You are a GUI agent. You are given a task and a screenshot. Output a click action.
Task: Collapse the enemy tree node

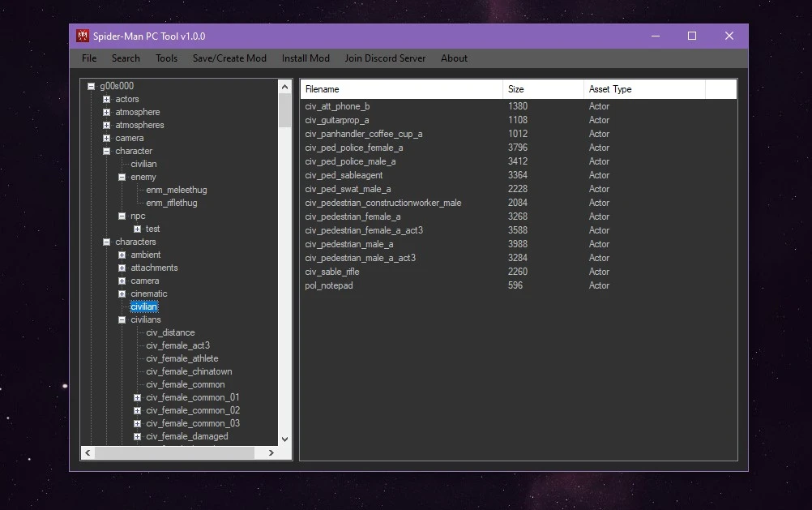tap(122, 178)
